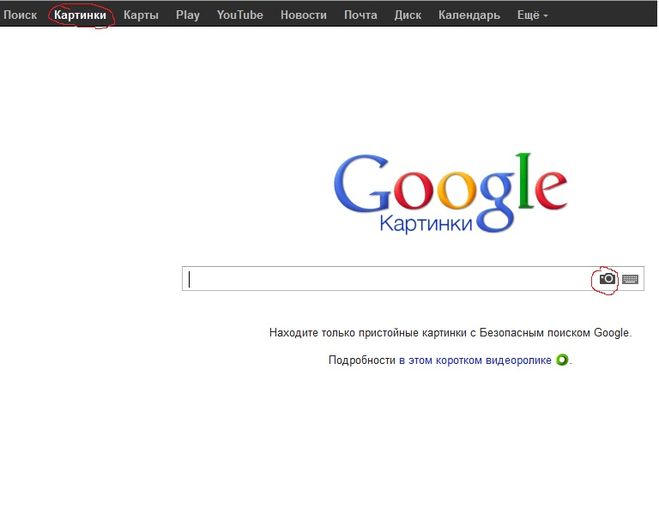Open Поиск in the top navigation bar

point(20,15)
